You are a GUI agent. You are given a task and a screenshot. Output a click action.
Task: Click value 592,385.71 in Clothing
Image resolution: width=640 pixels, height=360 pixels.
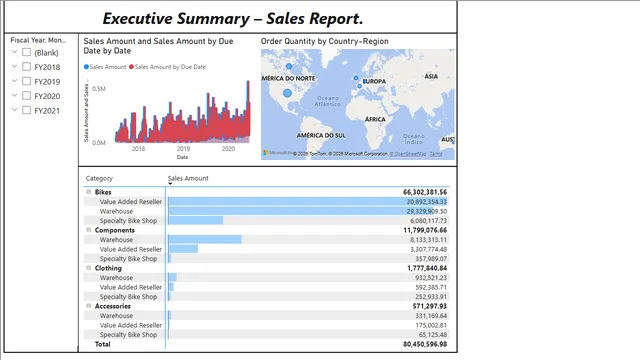431,287
